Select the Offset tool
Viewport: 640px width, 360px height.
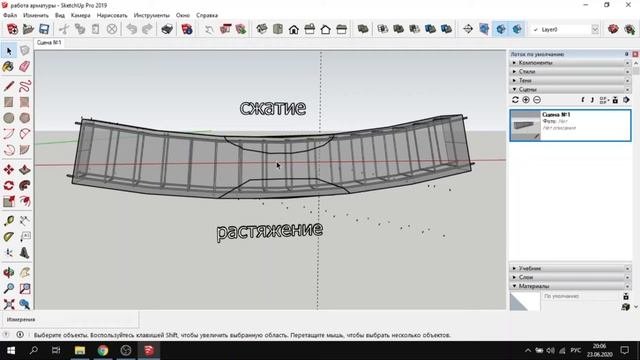pos(24,201)
